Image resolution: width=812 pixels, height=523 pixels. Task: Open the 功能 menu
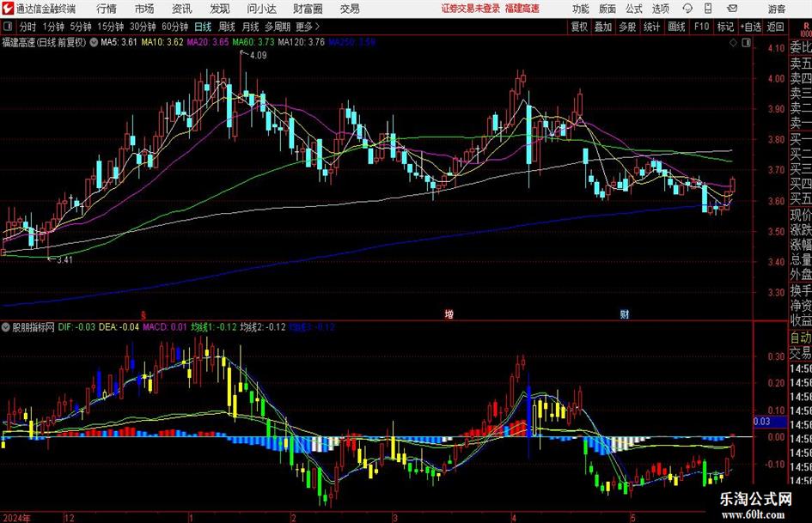[x=581, y=9]
